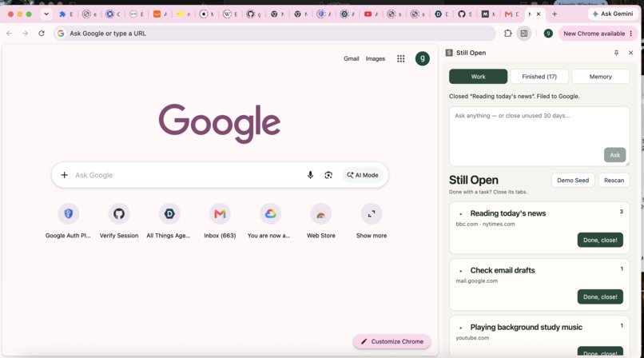The image size is (644, 358).
Task: Click the Ask Google search field
Action: (x=187, y=175)
